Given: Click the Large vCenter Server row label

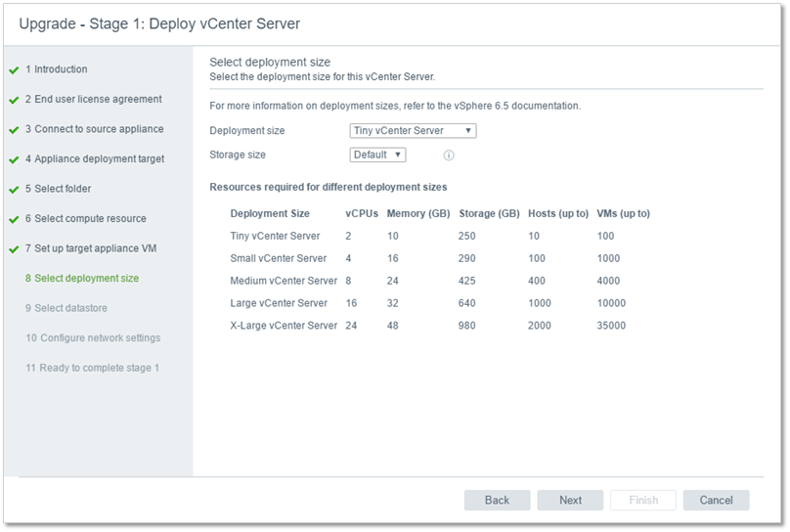Looking at the screenshot, I should (x=279, y=303).
